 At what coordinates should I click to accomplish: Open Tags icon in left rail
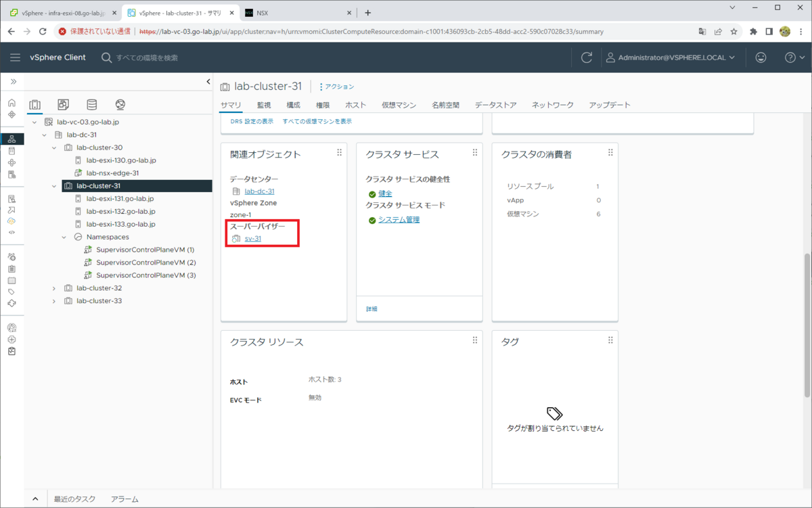[x=12, y=292]
